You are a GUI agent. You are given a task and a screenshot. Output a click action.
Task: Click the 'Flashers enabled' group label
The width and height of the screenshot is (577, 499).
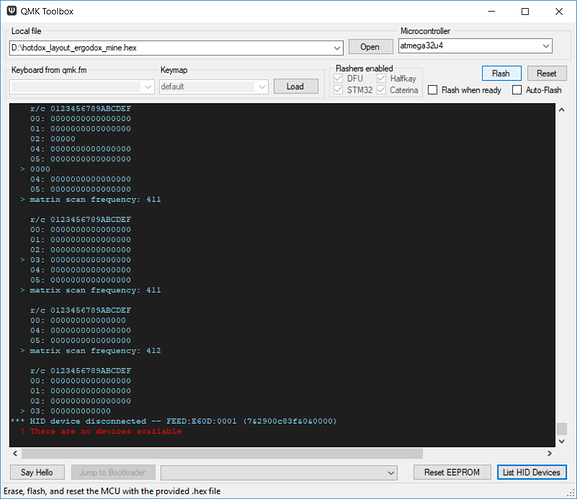point(364,68)
